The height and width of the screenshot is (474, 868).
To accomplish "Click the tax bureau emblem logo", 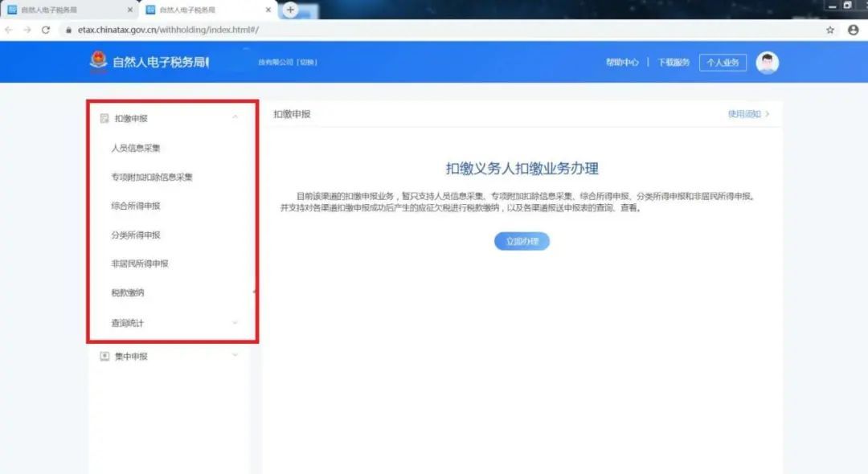I will click(99, 61).
